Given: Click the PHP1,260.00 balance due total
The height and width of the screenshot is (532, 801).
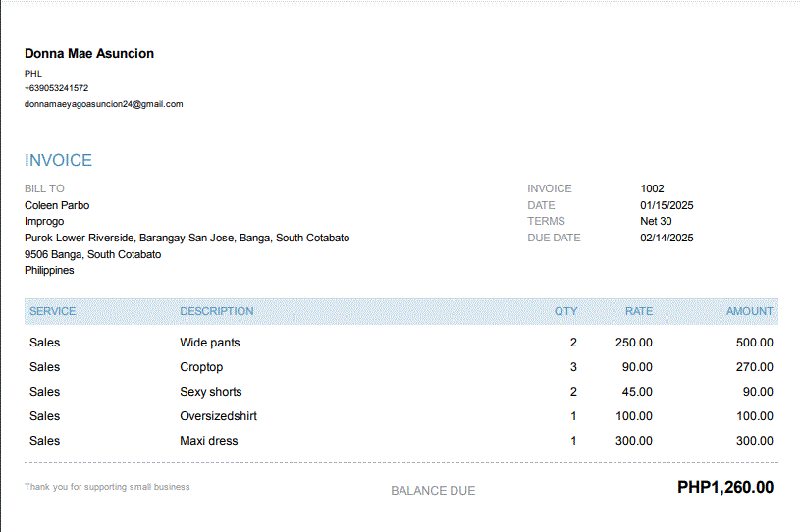Looking at the screenshot, I should (725, 487).
